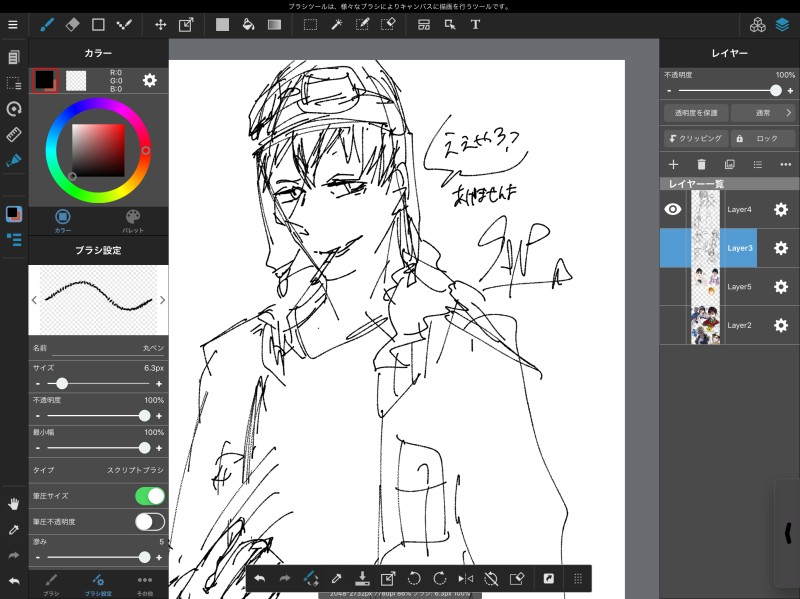This screenshot has height=599, width=800.
Task: Select the rectangle shape tool
Action: tap(98, 24)
